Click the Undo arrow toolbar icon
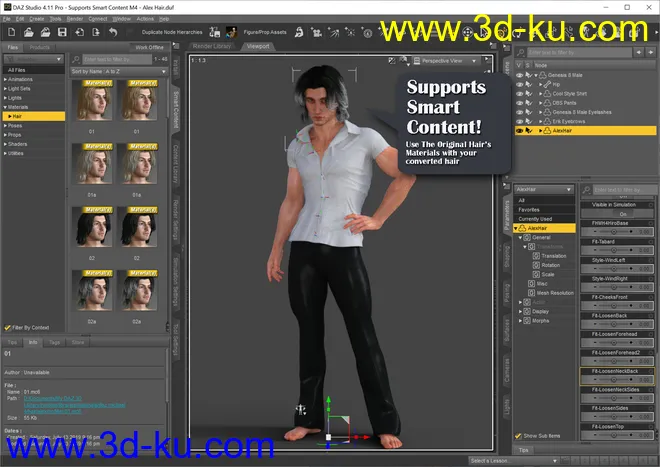Viewport: 660px width, 467px height. click(x=113, y=33)
